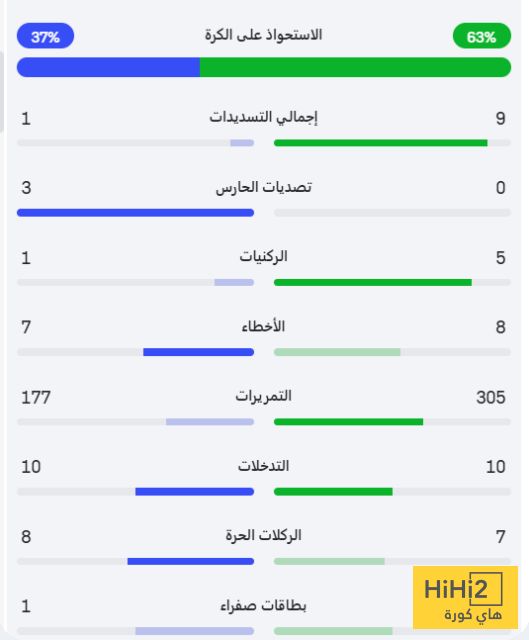
Task: Click the blue segment of possession bar
Action: (108, 67)
